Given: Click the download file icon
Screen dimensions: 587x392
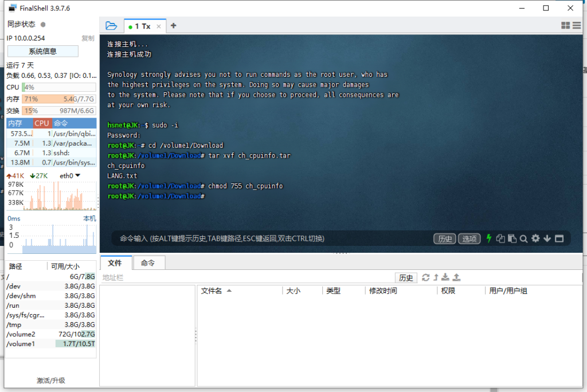Looking at the screenshot, I should [445, 277].
